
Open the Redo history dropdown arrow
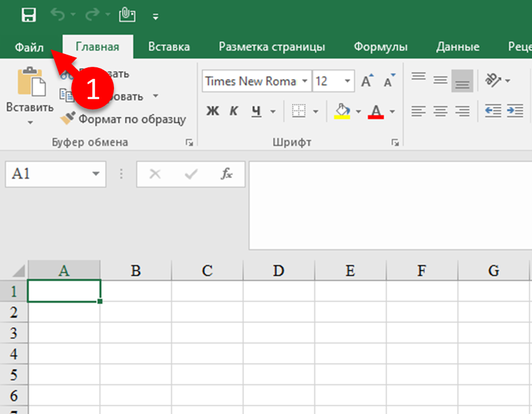(108, 15)
